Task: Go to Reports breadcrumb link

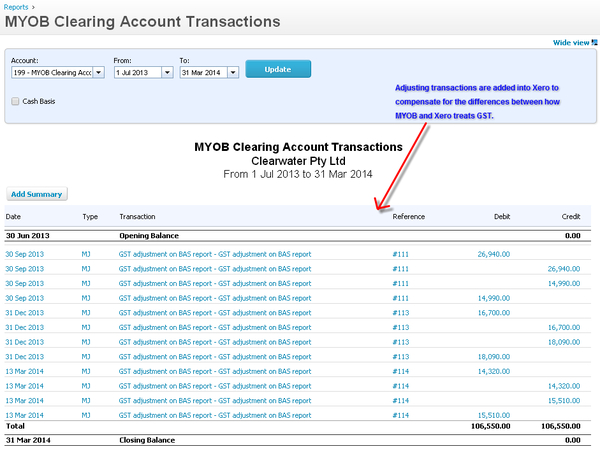Action: 17,6
